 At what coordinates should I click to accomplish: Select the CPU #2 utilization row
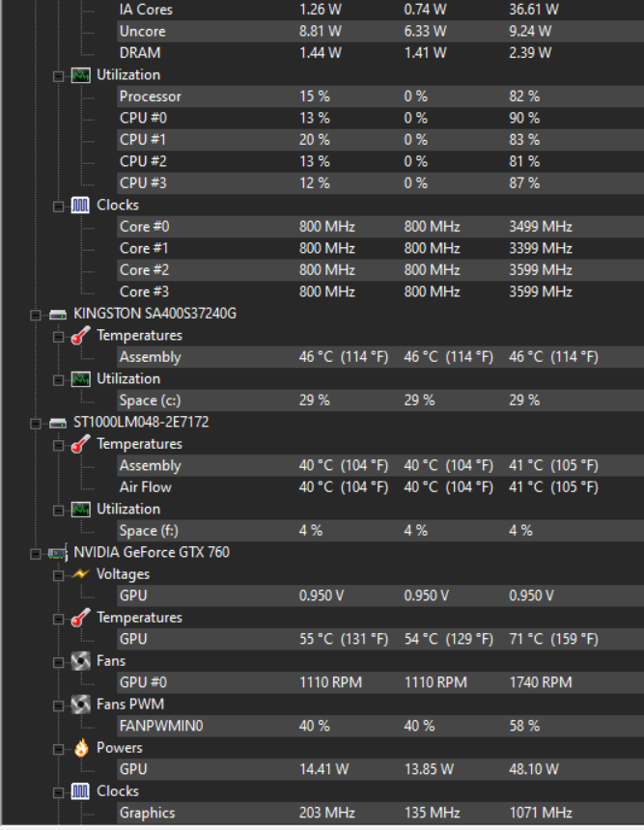pos(380,161)
